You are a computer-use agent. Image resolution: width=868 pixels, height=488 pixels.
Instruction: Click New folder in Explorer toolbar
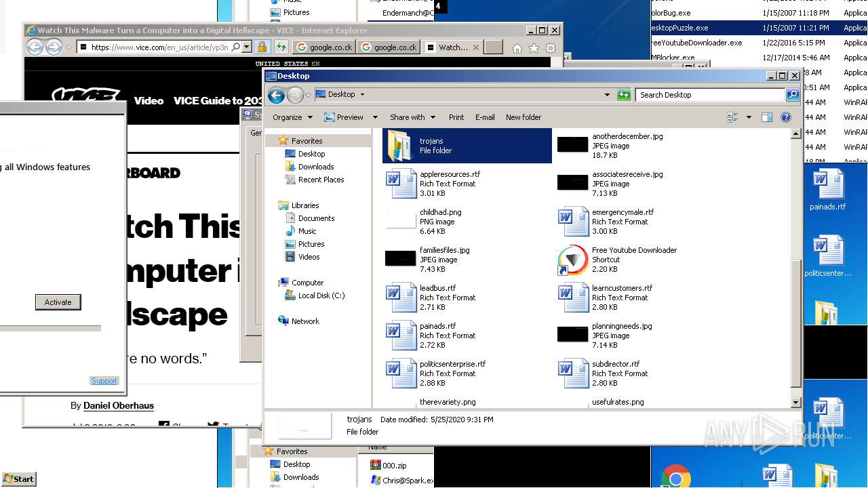524,117
